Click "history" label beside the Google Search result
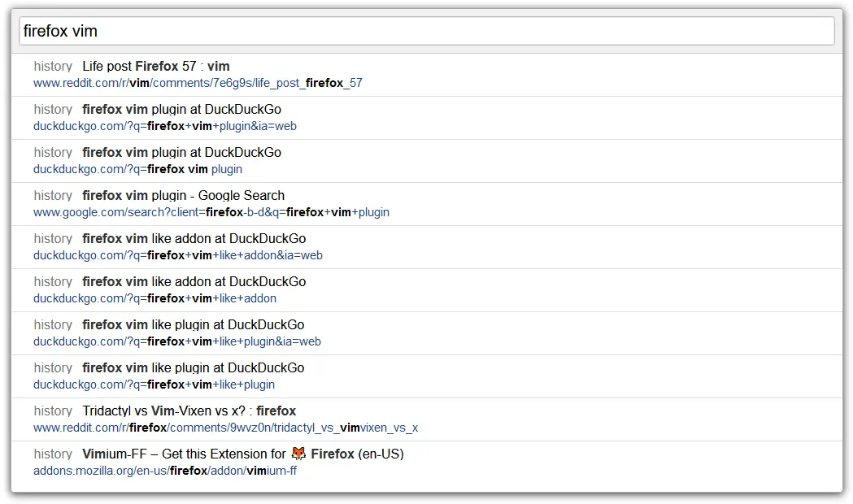Screen dimensions: 853x504 click(53, 196)
